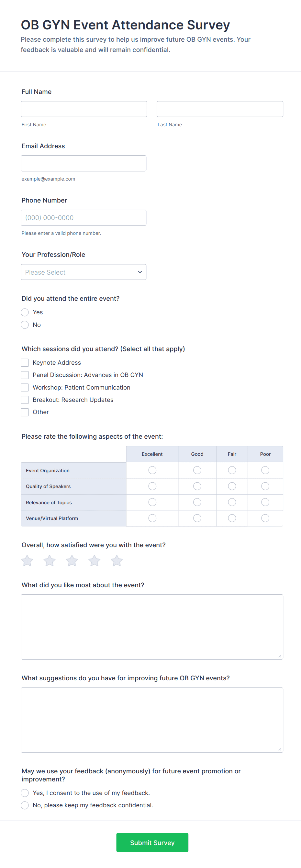
Task: Check Breakout: Research Updates option
Action: pos(25,400)
